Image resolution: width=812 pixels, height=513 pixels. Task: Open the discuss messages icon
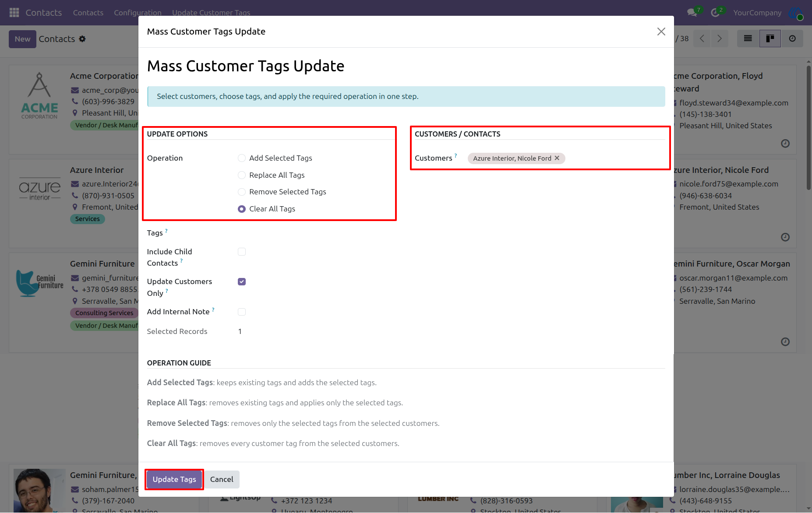point(692,13)
